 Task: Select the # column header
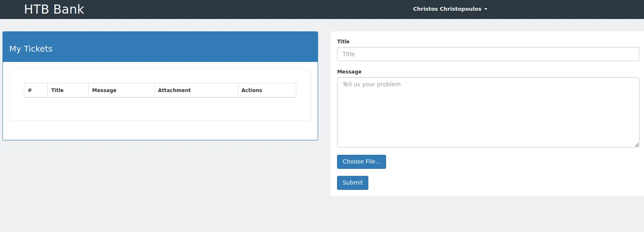[30, 90]
